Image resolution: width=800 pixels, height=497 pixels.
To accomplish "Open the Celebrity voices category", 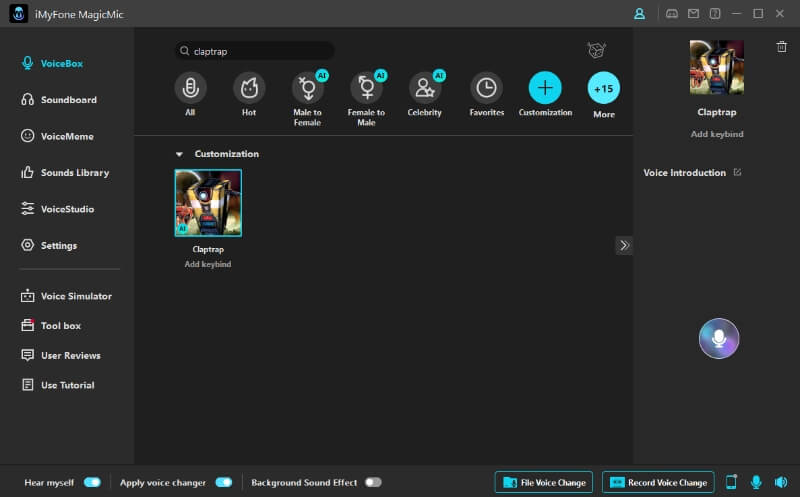I will coord(424,88).
